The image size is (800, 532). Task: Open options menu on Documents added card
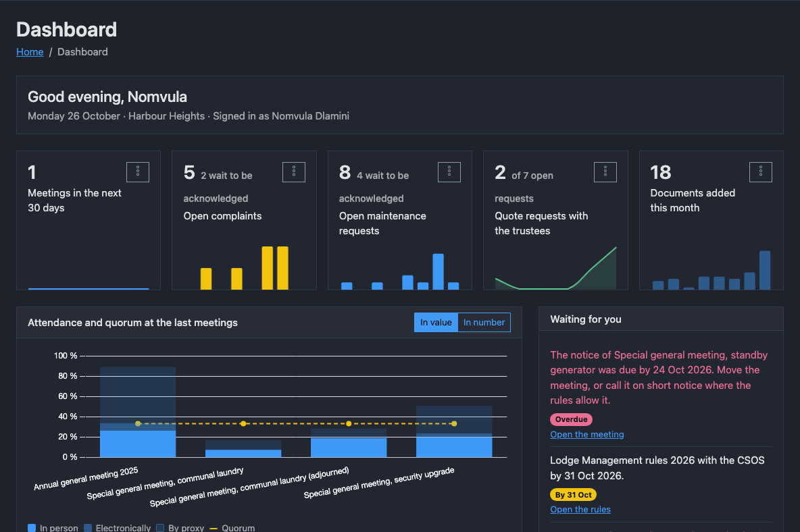pyautogui.click(x=761, y=172)
